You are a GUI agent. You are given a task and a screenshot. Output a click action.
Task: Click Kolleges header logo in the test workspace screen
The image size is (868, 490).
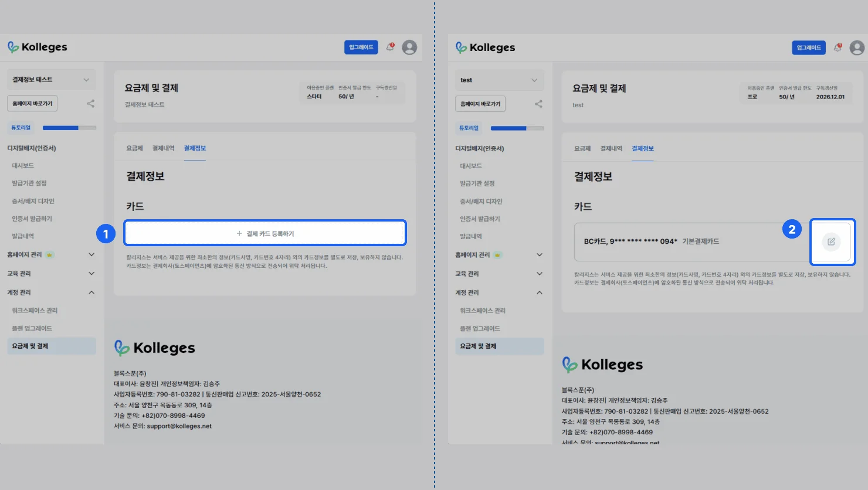click(485, 47)
